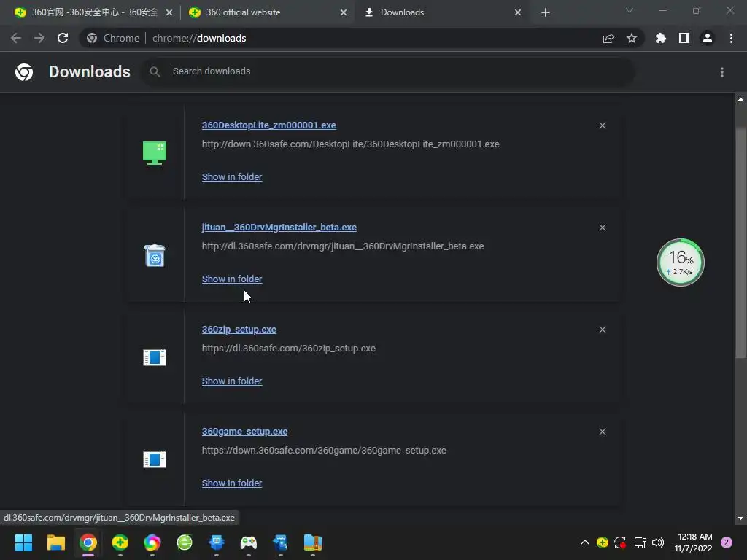Screen dimensions: 747x560
Task: Open the green globe browser taskbar icon
Action: click(x=185, y=542)
